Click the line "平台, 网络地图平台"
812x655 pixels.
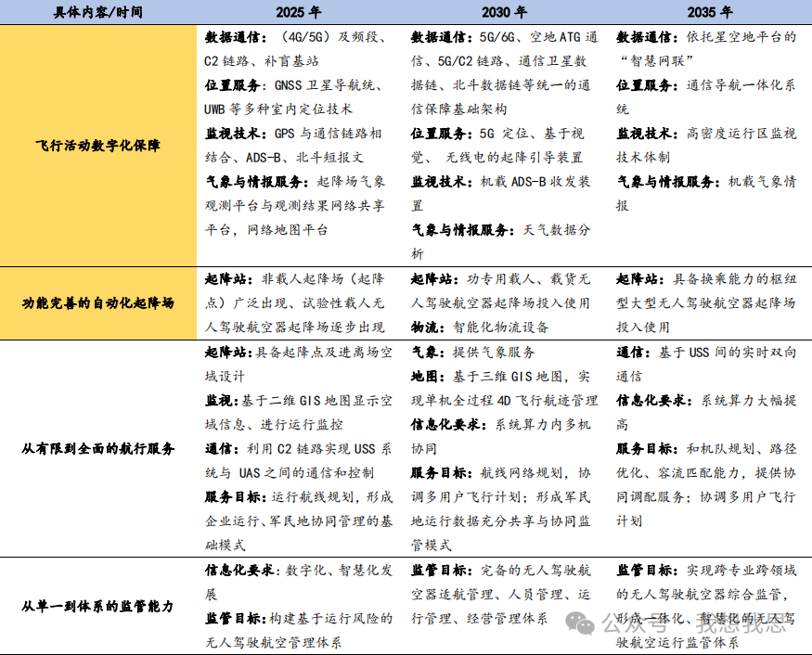click(266, 230)
